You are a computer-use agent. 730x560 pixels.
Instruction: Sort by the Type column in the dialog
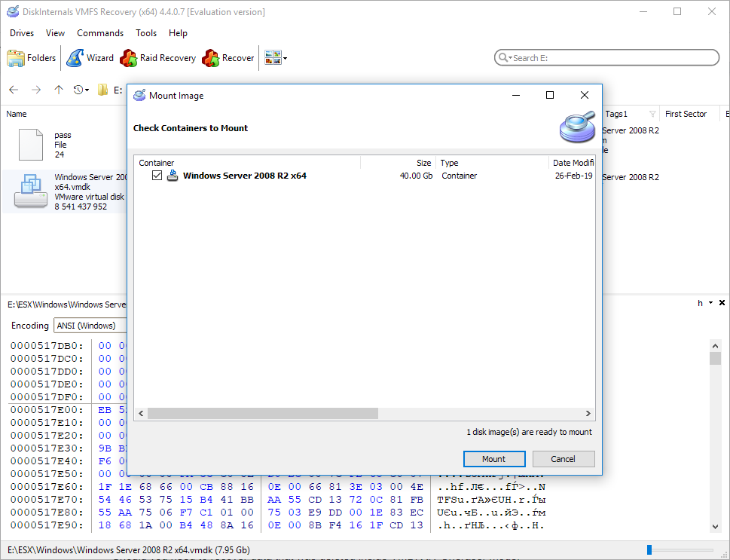click(x=493, y=163)
